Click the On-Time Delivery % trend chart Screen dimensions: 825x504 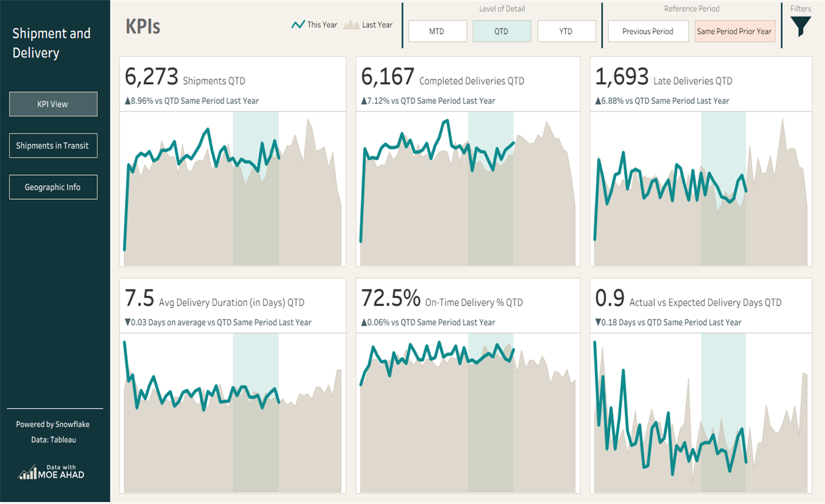click(x=468, y=413)
